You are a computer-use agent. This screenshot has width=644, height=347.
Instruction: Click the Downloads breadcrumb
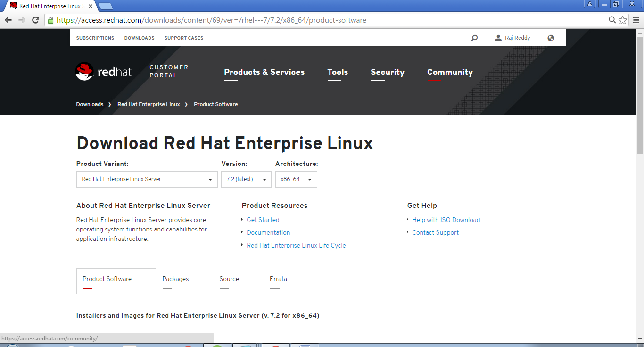(x=90, y=104)
